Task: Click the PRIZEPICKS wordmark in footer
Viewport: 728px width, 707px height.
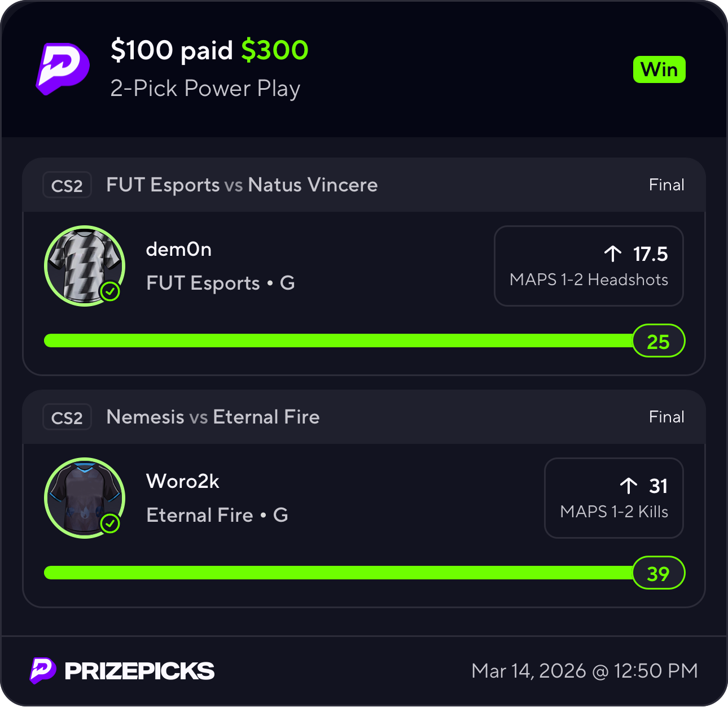Action: (139, 671)
